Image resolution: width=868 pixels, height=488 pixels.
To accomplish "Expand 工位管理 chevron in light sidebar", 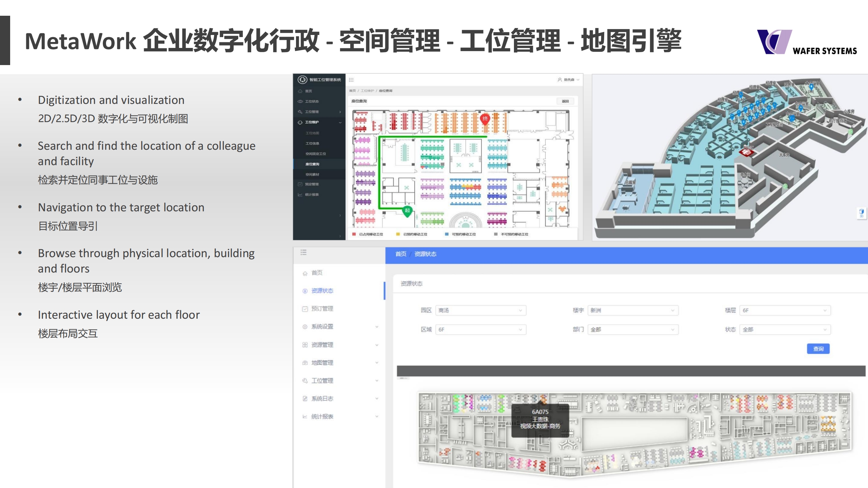I will click(377, 381).
